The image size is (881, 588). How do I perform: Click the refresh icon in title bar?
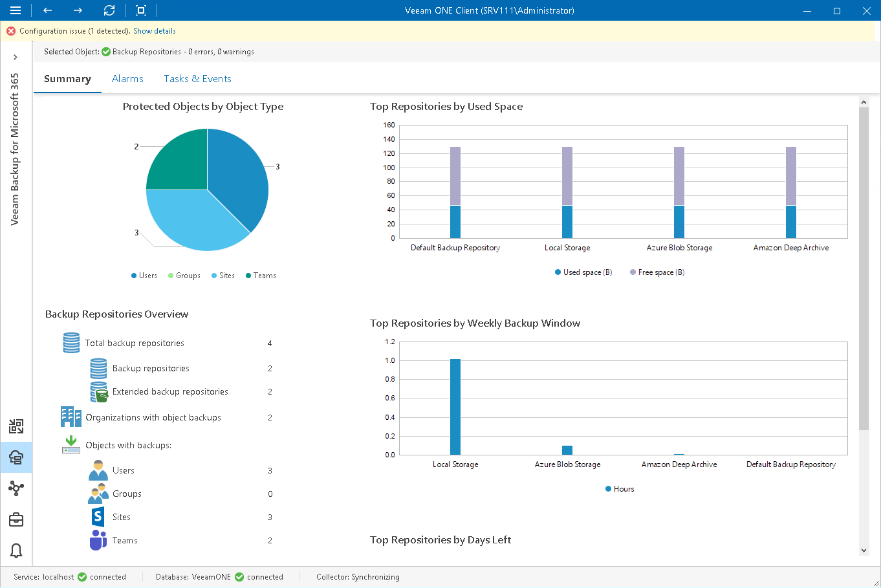coord(109,10)
